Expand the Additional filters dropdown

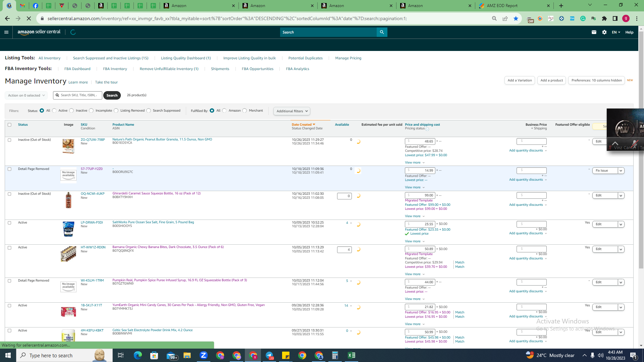[291, 111]
